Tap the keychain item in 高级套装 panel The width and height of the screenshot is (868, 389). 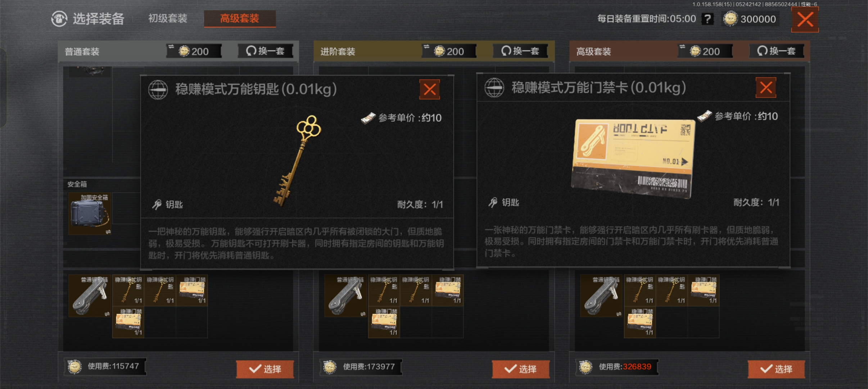click(602, 296)
